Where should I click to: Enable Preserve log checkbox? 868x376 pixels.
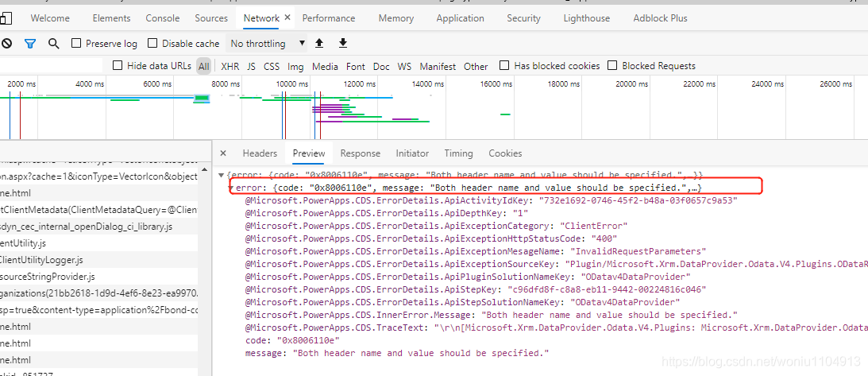(76, 43)
